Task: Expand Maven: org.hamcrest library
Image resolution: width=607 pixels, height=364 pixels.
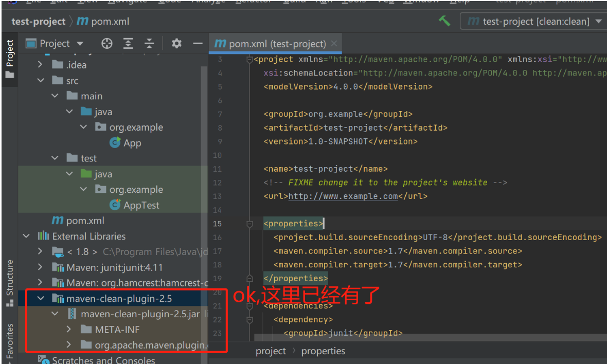Action: coord(40,282)
